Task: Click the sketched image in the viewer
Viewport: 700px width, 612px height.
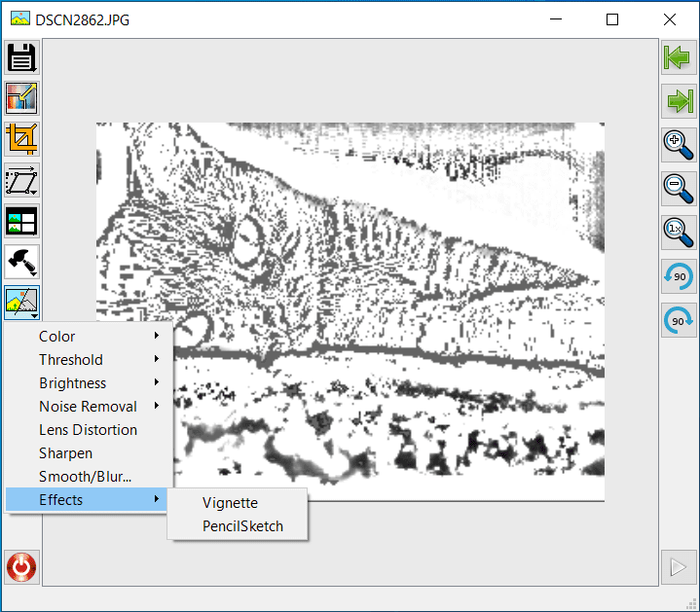Action: click(x=350, y=311)
